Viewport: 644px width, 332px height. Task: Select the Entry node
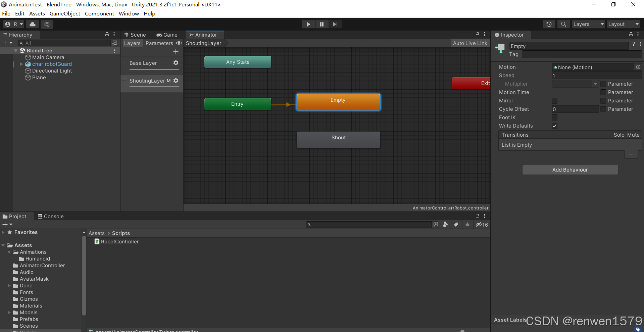click(238, 104)
